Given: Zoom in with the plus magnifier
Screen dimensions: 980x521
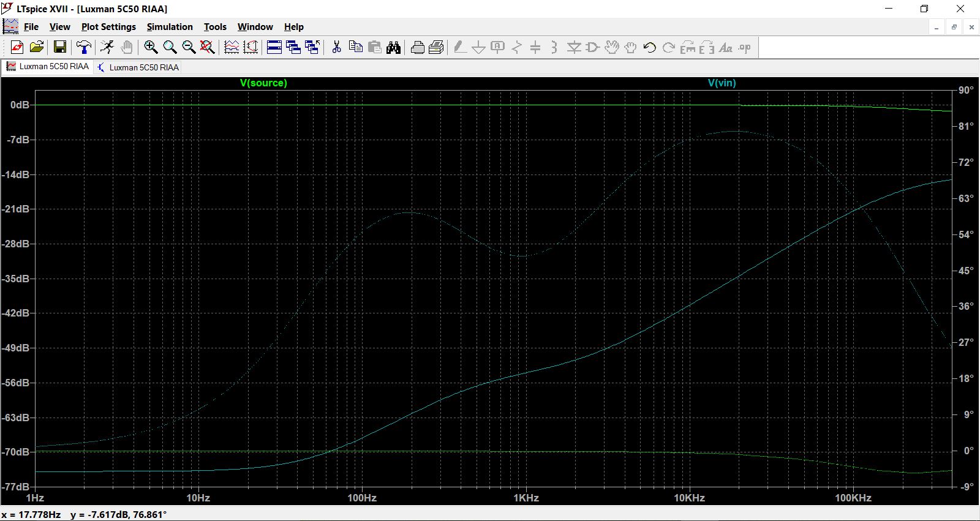Looking at the screenshot, I should (x=151, y=47).
